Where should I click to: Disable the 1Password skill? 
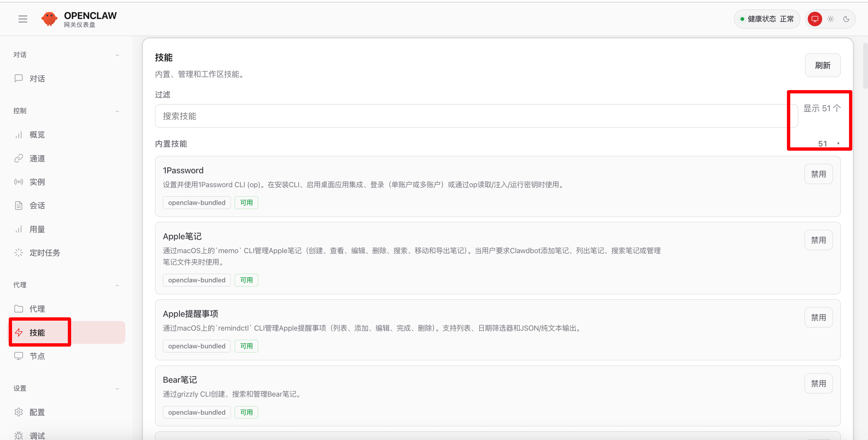(x=818, y=174)
